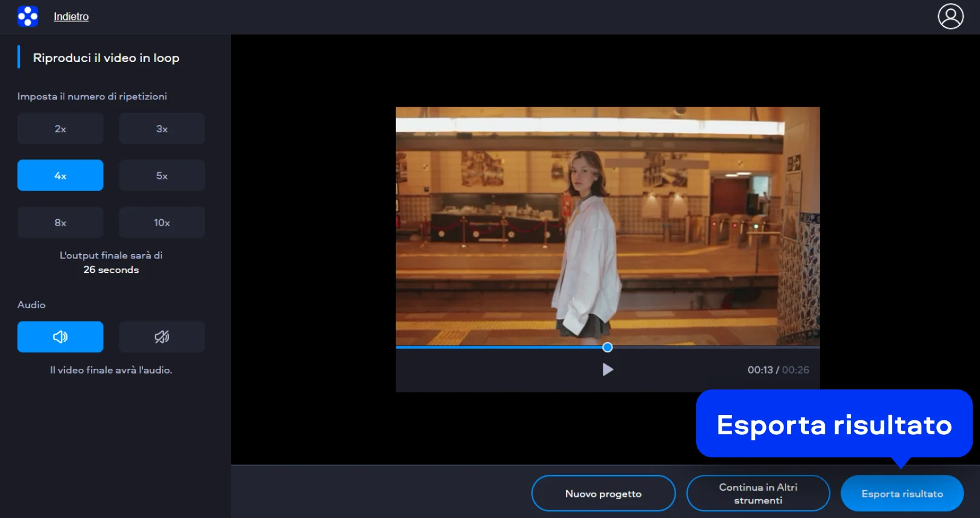Open the user profile account icon
This screenshot has width=980, height=518.
pos(950,16)
